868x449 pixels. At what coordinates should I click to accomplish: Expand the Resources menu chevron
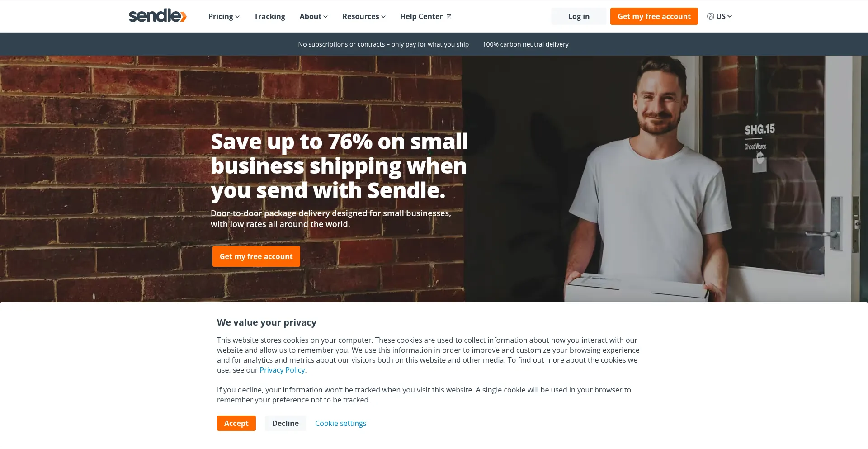383,17
